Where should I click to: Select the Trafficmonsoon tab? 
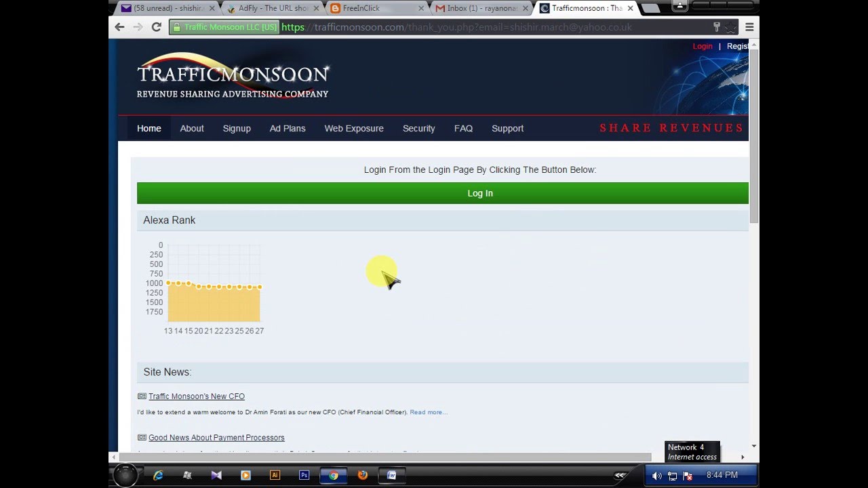pos(585,8)
